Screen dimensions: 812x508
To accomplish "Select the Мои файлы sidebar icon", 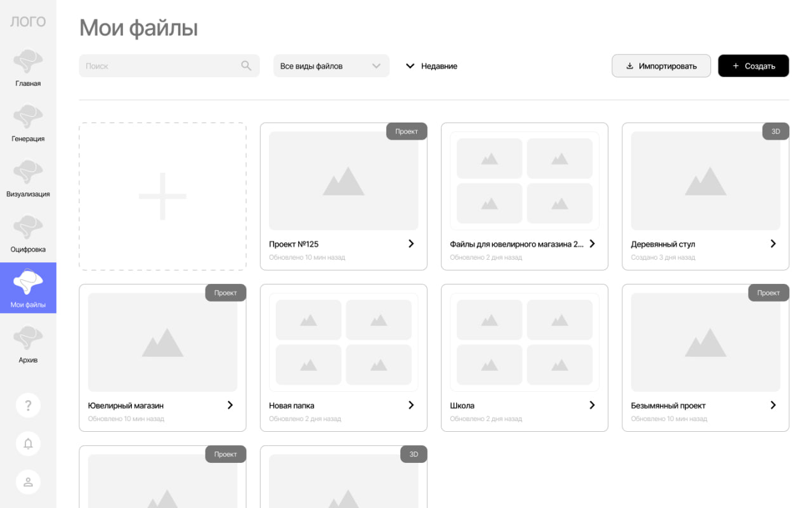I will coord(28,283).
